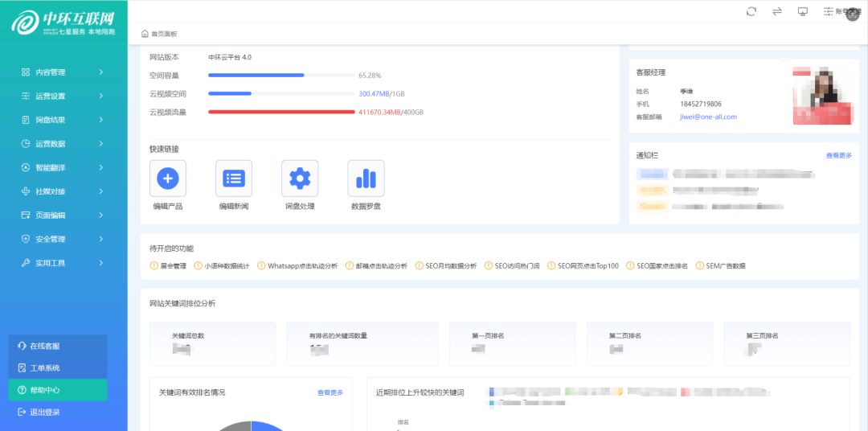
Task: Open the 数据罗盘 bar chart icon
Action: (366, 179)
